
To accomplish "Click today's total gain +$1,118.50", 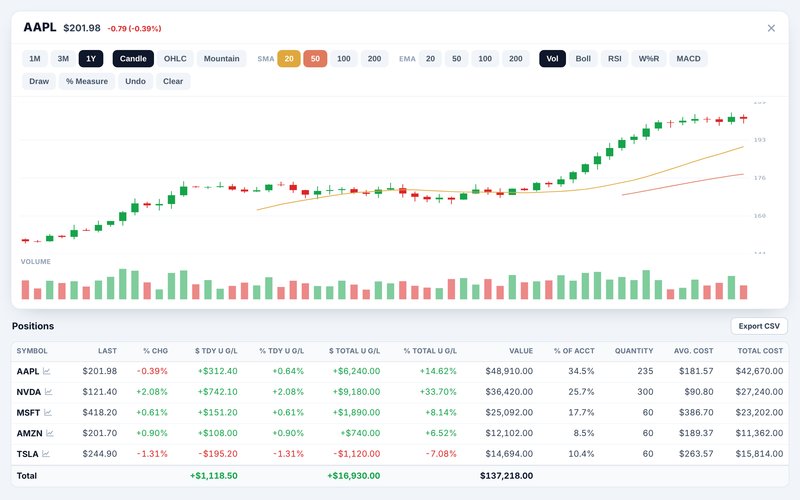I will tap(214, 476).
